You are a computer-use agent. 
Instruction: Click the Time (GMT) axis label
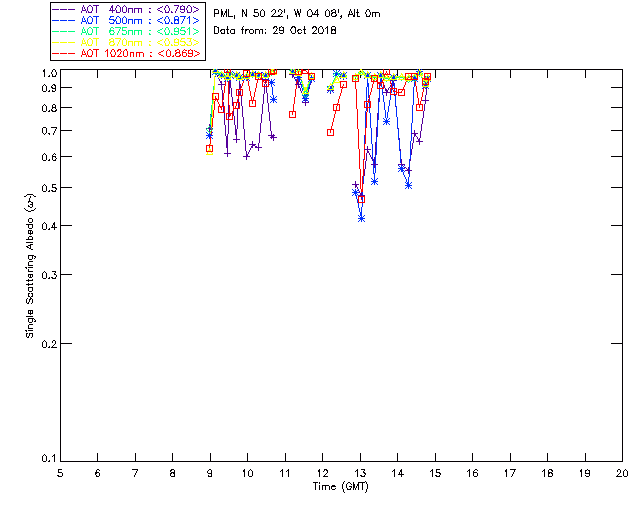(x=340, y=487)
